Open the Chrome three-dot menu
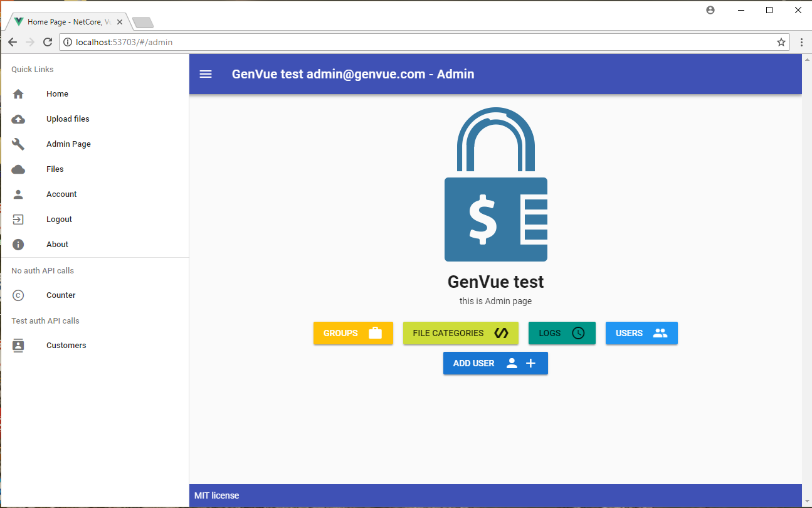 click(801, 42)
